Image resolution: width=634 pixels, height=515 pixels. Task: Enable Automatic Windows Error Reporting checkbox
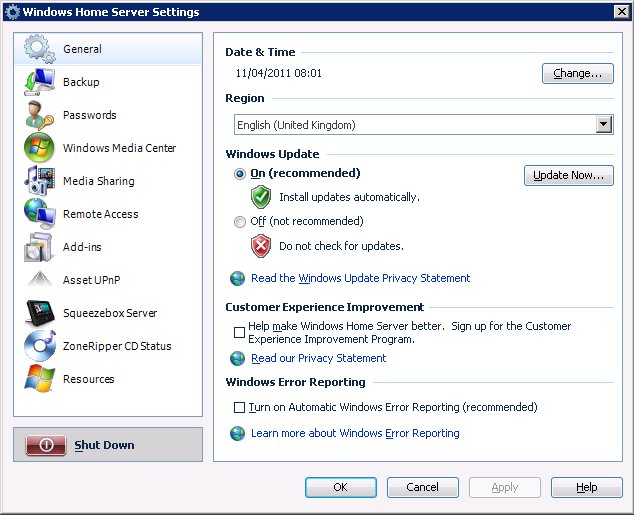click(x=239, y=407)
